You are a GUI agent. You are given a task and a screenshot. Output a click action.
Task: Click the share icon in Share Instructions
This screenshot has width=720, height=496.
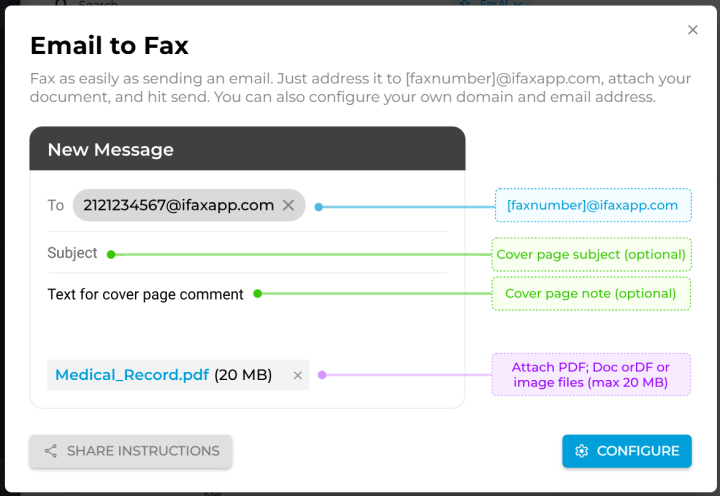coord(50,451)
